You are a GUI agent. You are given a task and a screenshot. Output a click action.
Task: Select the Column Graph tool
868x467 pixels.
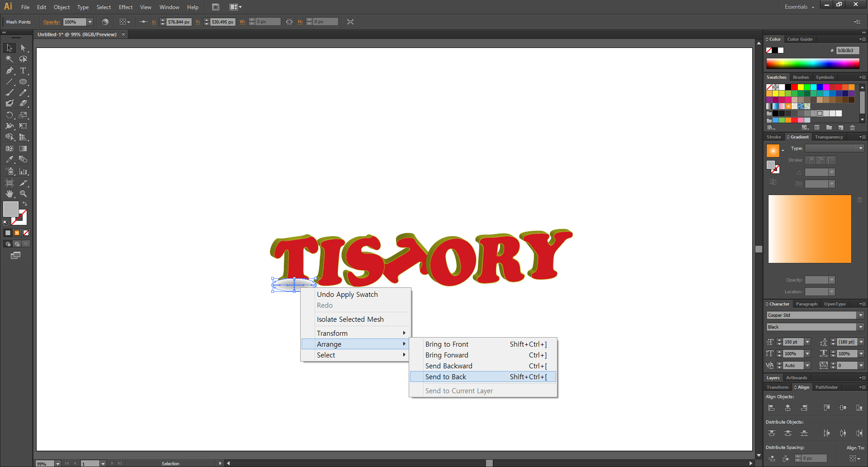click(x=23, y=172)
